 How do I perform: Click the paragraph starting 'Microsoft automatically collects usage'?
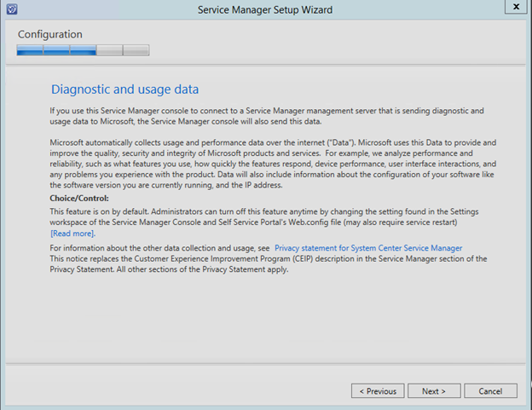coord(273,164)
